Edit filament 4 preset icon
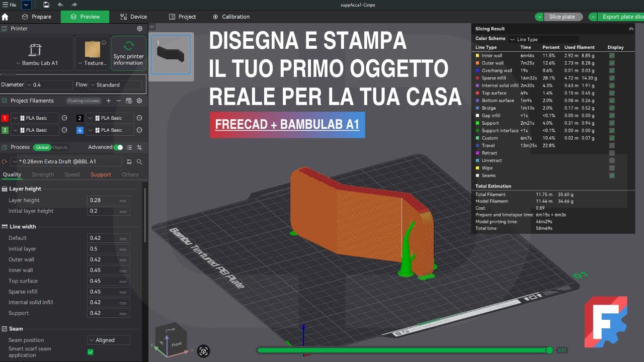 pyautogui.click(x=139, y=130)
